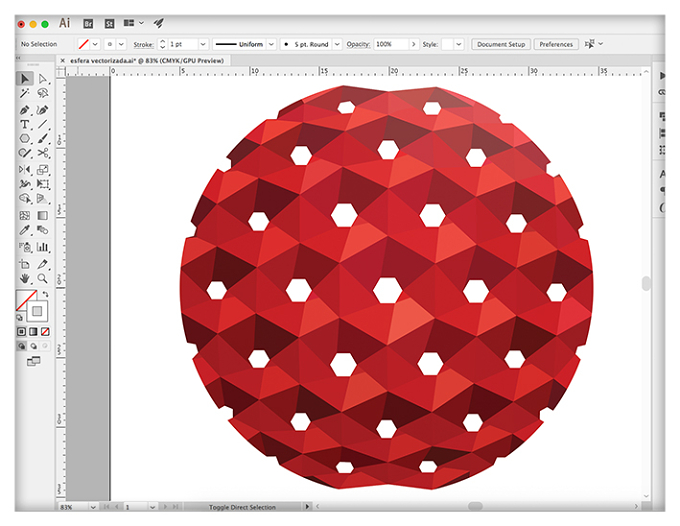Click the status bar flyout arrow
680x526 pixels.
[307, 506]
